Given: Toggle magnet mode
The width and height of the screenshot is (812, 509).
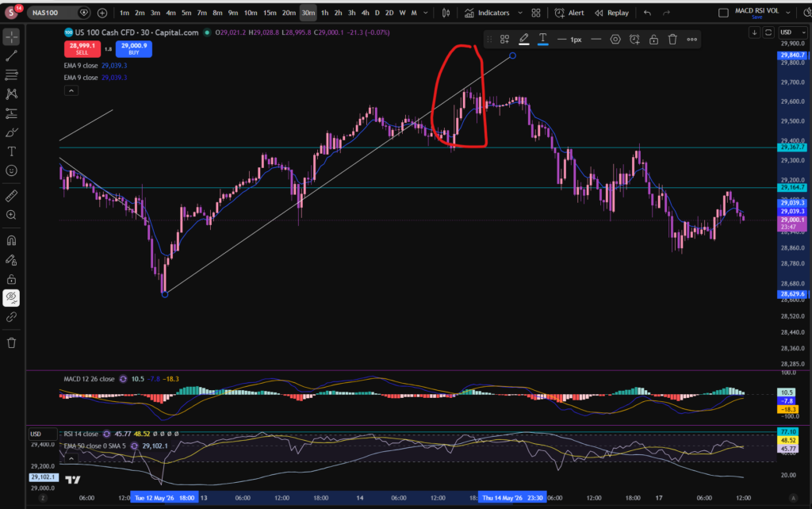Looking at the screenshot, I should pyautogui.click(x=11, y=241).
